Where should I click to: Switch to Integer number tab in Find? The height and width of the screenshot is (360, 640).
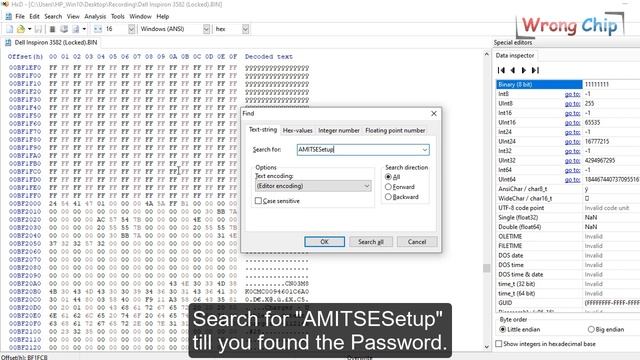[339, 131]
